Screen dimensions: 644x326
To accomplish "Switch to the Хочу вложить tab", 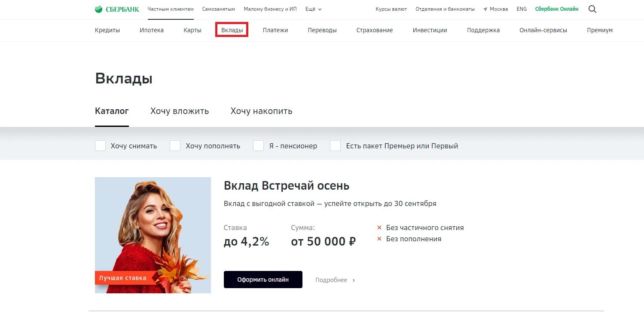I will [180, 111].
